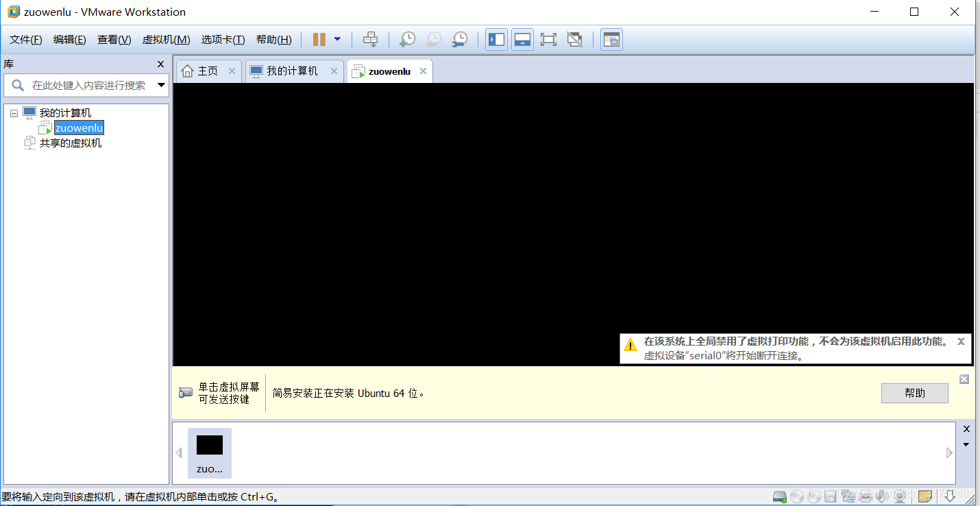This screenshot has height=506, width=980.
Task: Select the zuowenlu VM in the tree
Action: coord(79,128)
